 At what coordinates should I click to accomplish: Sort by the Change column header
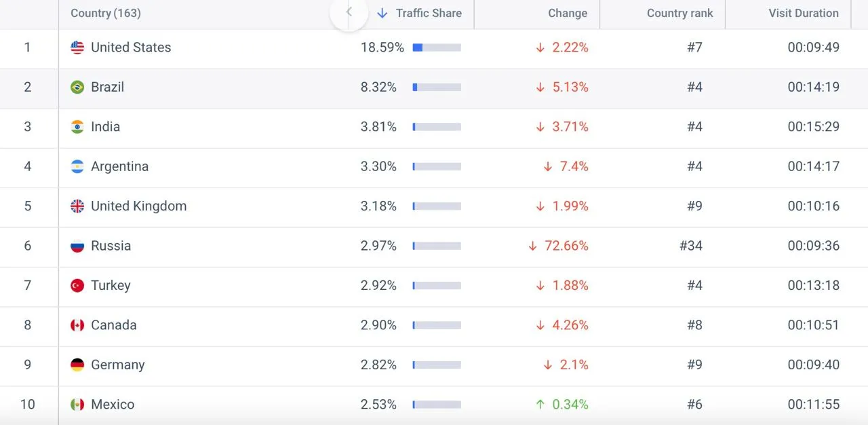pos(568,13)
